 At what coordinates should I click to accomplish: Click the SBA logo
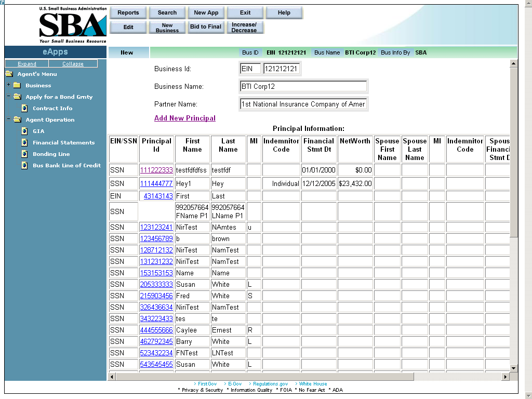(x=73, y=25)
